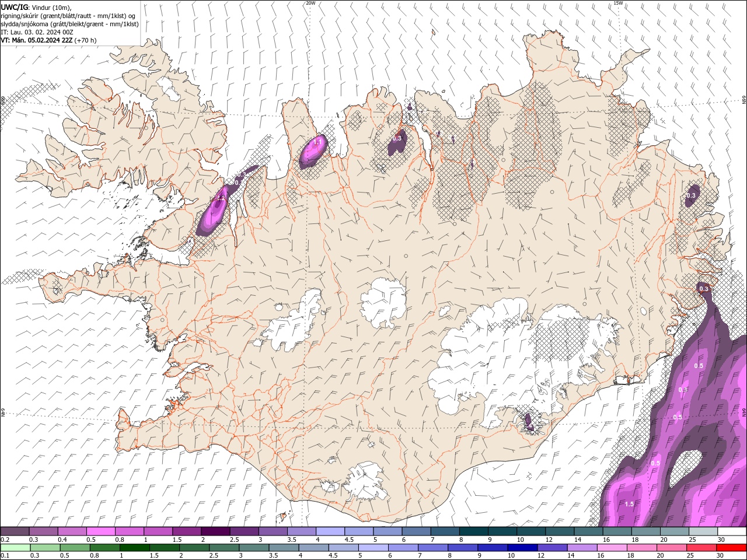Image resolution: width=747 pixels, height=560 pixels.
Task: Click the white swatch ending the snow scale
Action: coord(732,531)
